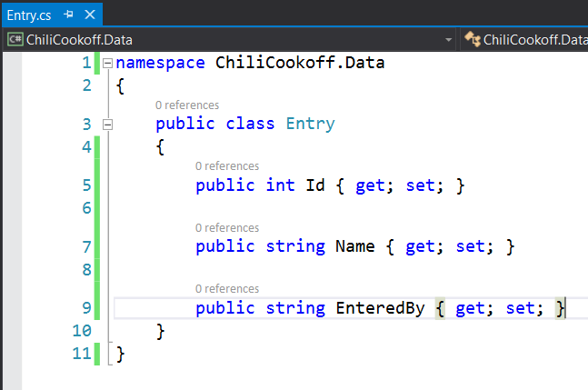Click line number 11 in the margin
This screenshot has height=390, width=588.
(81, 353)
